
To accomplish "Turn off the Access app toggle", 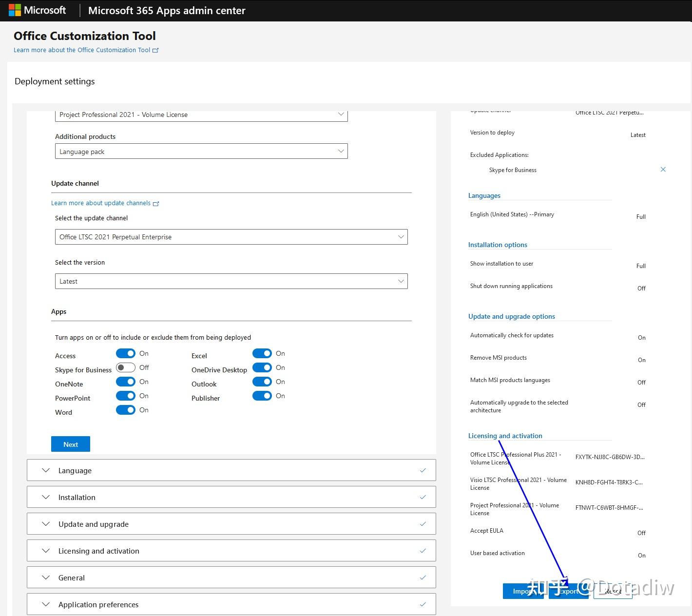I will click(x=126, y=353).
